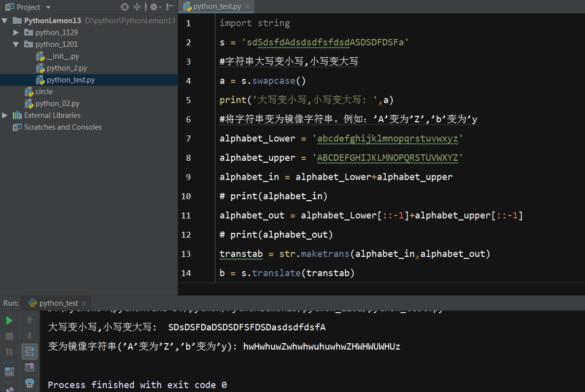Click the Scroll from Source target icon
This screenshot has height=392, width=585.
coord(125,7)
